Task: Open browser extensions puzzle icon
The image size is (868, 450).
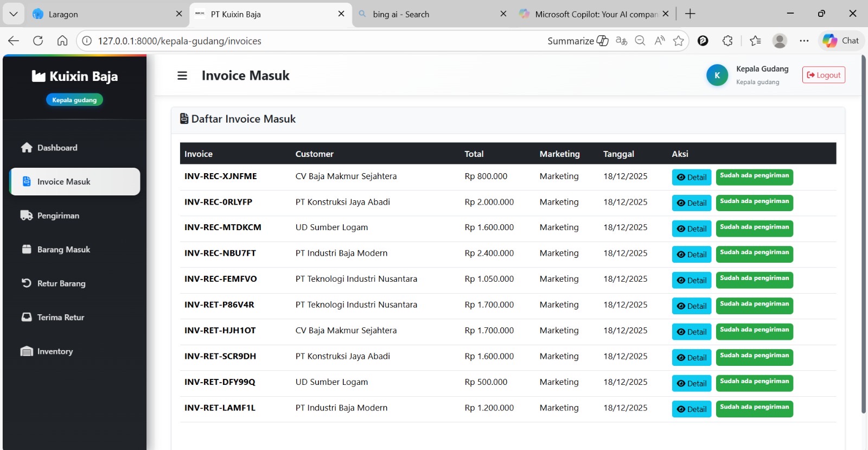Action: coord(727,41)
